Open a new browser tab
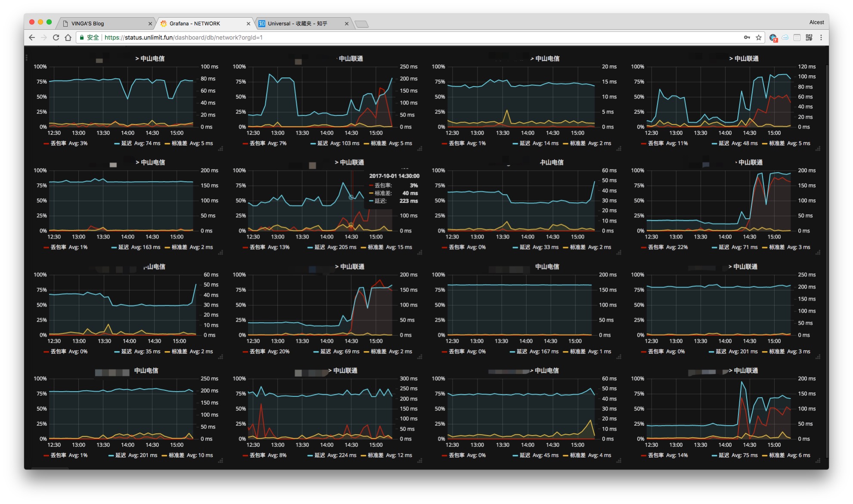The width and height of the screenshot is (853, 504). (361, 24)
